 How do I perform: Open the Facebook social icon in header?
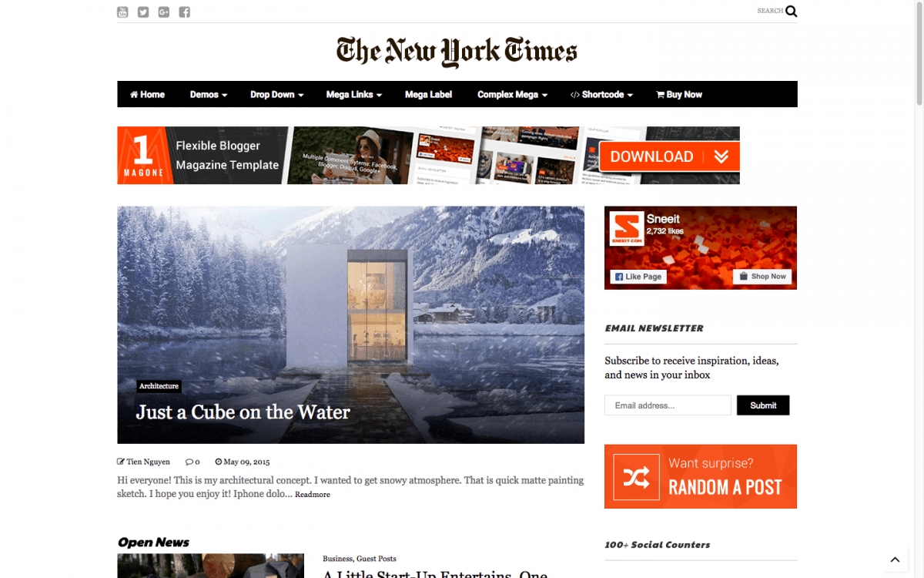(x=185, y=12)
